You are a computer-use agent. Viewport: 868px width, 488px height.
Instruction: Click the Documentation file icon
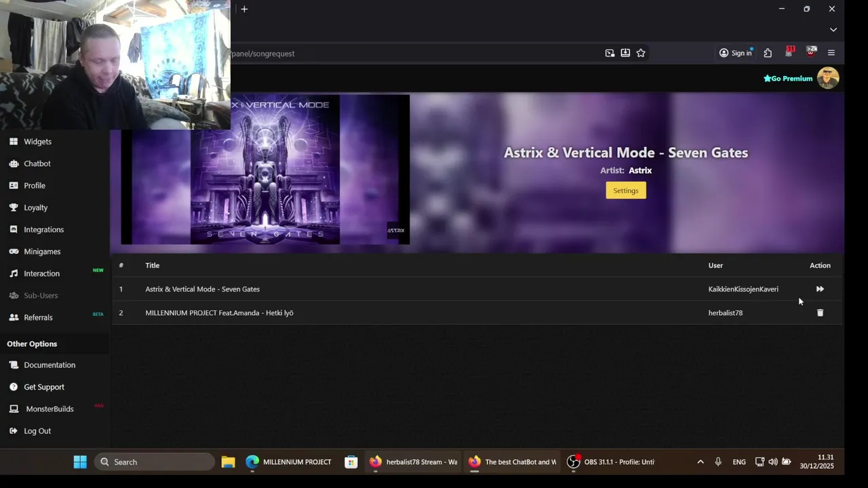coord(14,365)
